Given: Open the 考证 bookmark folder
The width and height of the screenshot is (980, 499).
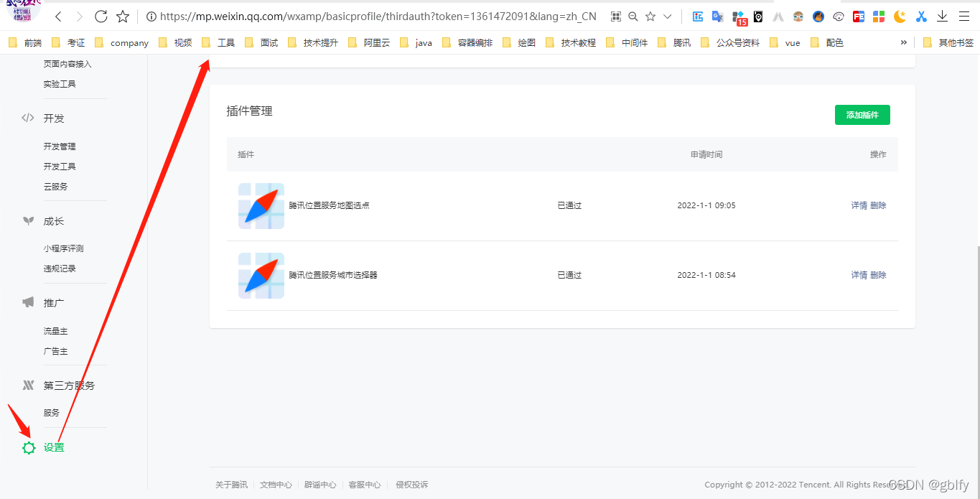Looking at the screenshot, I should point(69,42).
